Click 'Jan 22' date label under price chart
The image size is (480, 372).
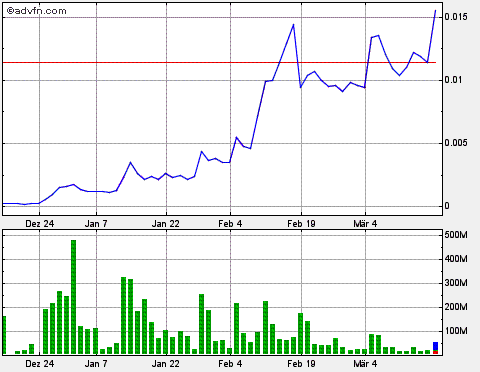click(165, 223)
